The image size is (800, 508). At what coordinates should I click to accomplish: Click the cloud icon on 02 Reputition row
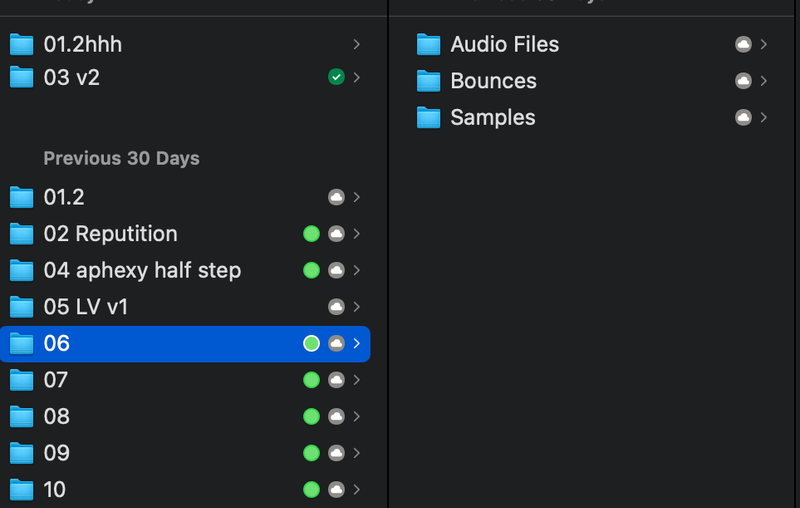336,234
